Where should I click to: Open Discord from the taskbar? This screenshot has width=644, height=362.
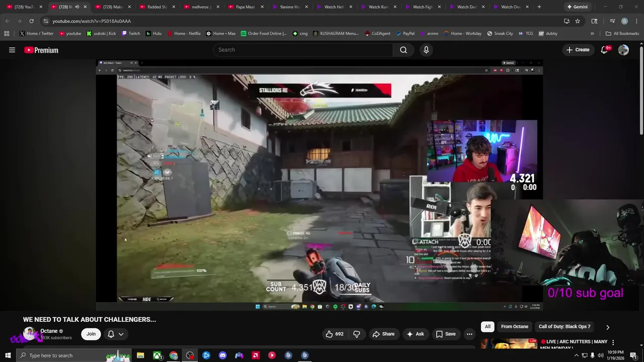click(222, 355)
